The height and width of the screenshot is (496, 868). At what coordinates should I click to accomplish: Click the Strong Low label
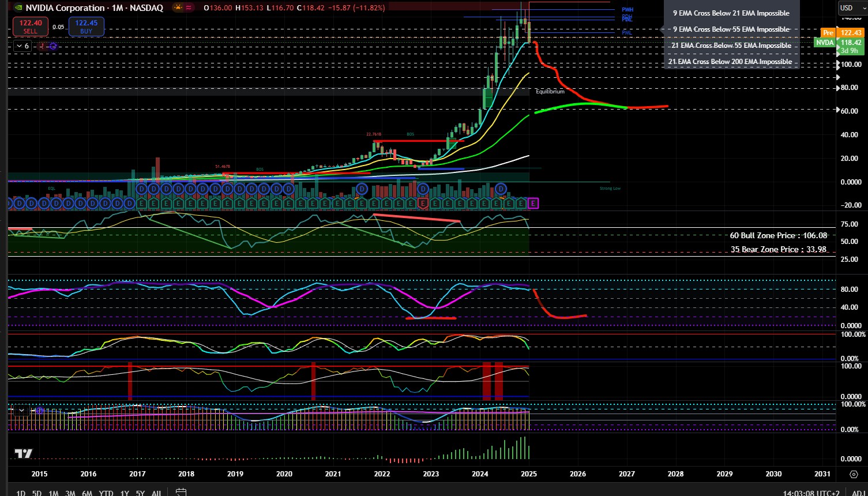(610, 189)
